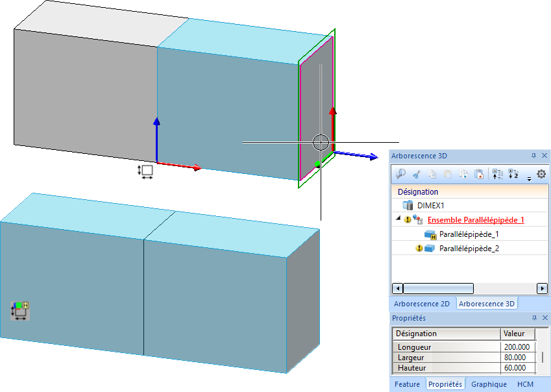Click the warning icon beside Parallélépipède_2
Image resolution: width=551 pixels, height=392 pixels.
419,249
